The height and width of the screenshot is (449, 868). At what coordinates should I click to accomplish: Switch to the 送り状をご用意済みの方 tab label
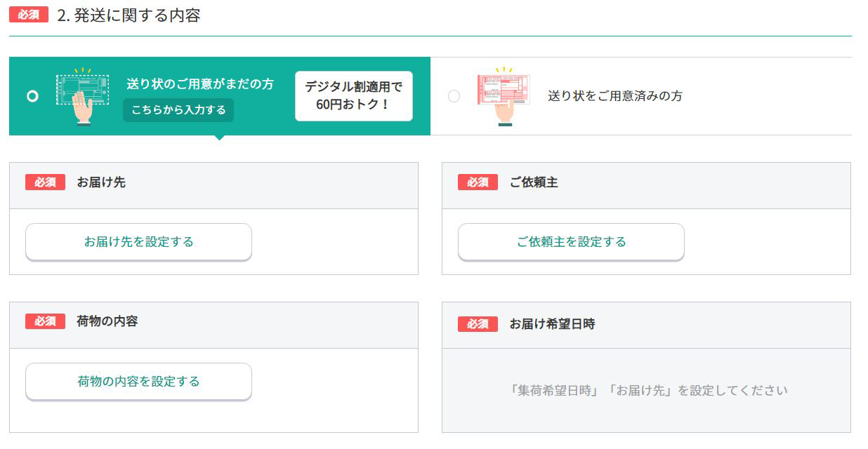[614, 96]
